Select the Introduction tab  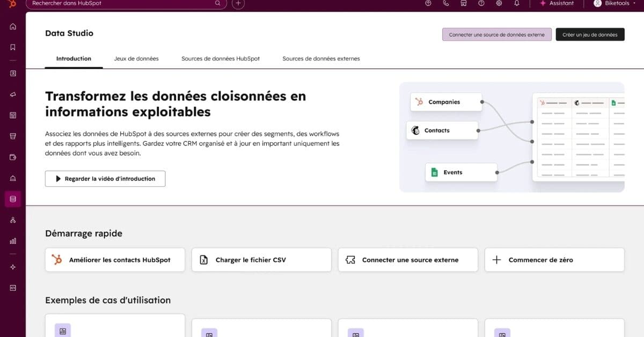pos(74,58)
